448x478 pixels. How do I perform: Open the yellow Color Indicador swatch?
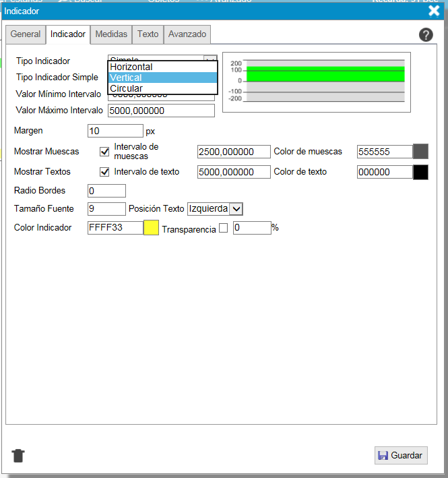click(x=151, y=228)
